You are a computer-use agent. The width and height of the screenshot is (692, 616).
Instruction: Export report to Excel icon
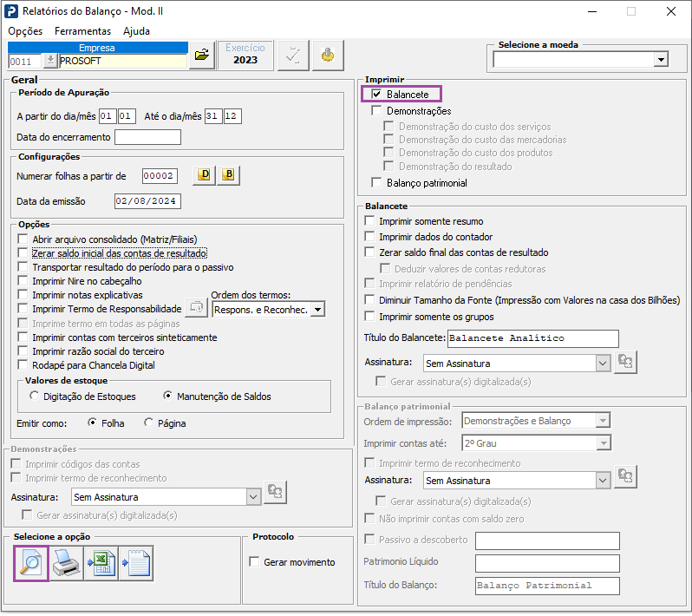(101, 563)
